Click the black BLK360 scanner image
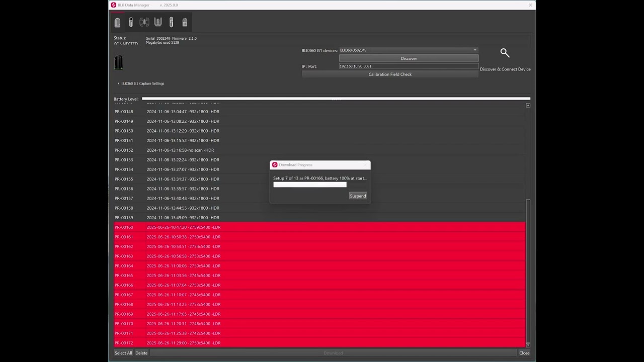 [119, 62]
